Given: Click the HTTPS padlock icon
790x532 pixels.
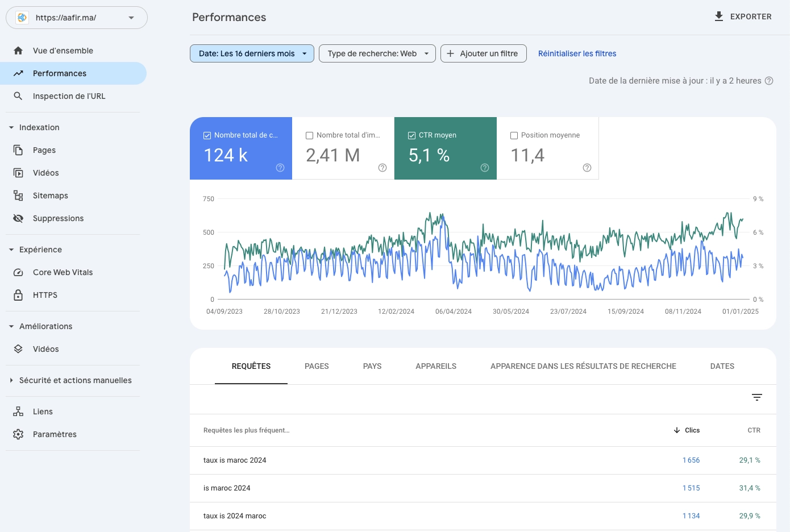Looking at the screenshot, I should (18, 295).
